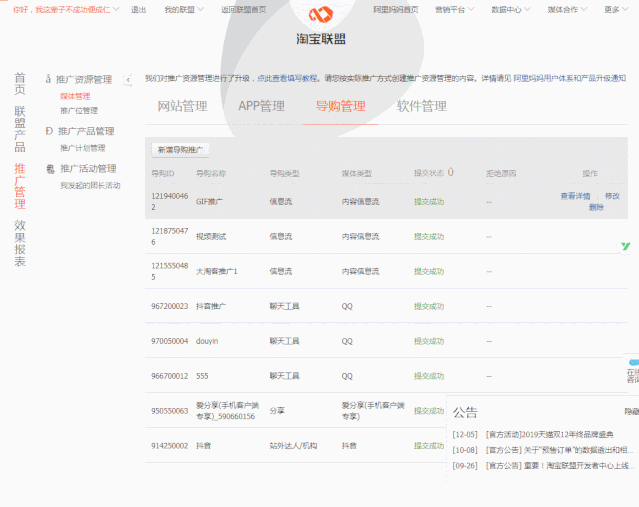
Task: Collapse the sidebar with the arrow handle
Action: (128, 79)
